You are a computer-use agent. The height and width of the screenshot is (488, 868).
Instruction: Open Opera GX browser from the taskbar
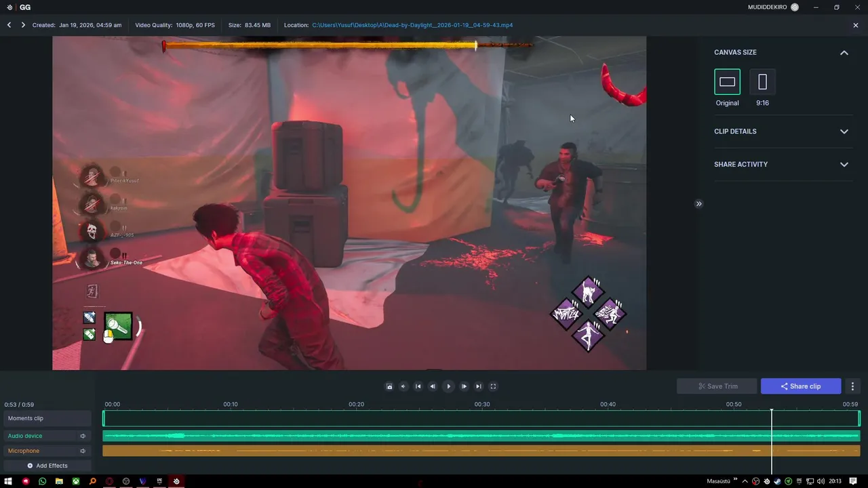(109, 481)
